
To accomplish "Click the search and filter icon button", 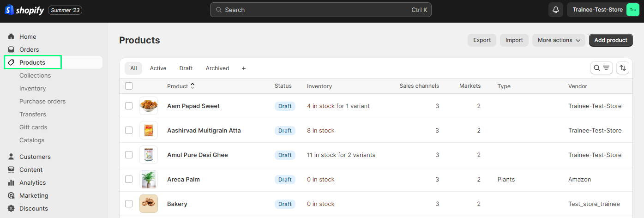I will point(602,68).
